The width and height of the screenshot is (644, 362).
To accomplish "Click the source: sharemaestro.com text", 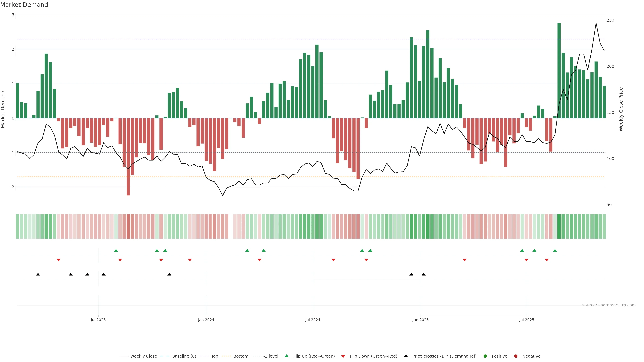I will 609,305.
